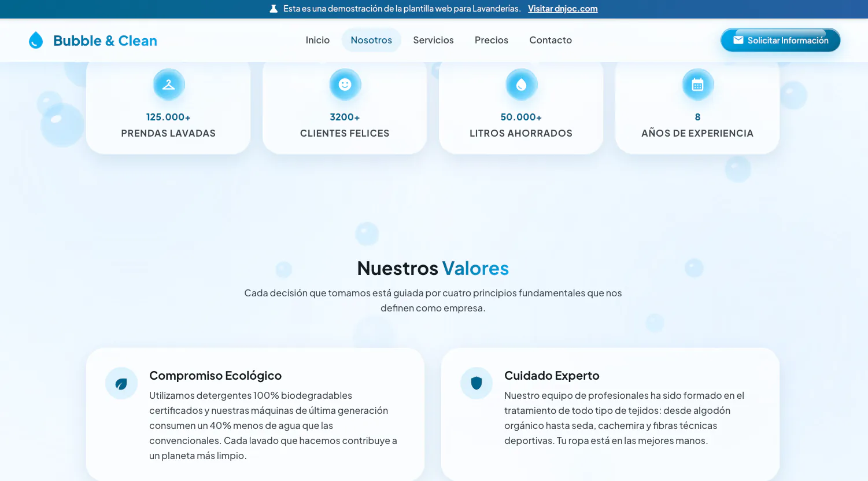Navigate to Contacto in the menu
The width and height of the screenshot is (868, 481).
tap(551, 40)
